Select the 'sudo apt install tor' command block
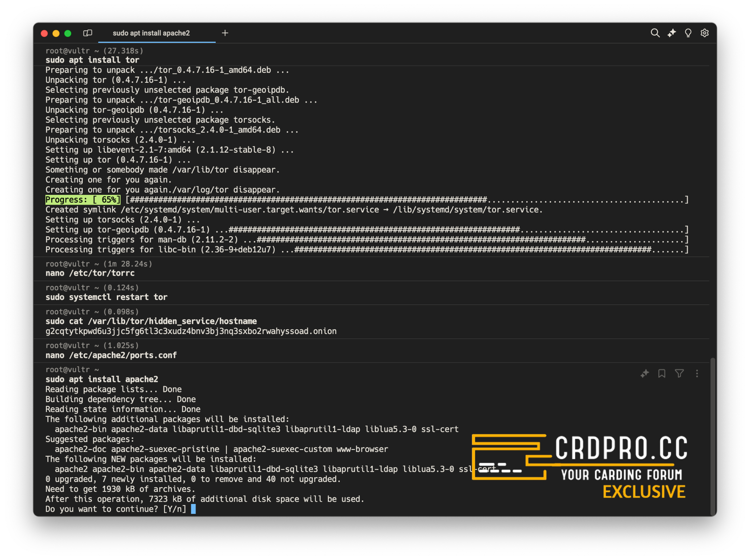 click(x=92, y=60)
